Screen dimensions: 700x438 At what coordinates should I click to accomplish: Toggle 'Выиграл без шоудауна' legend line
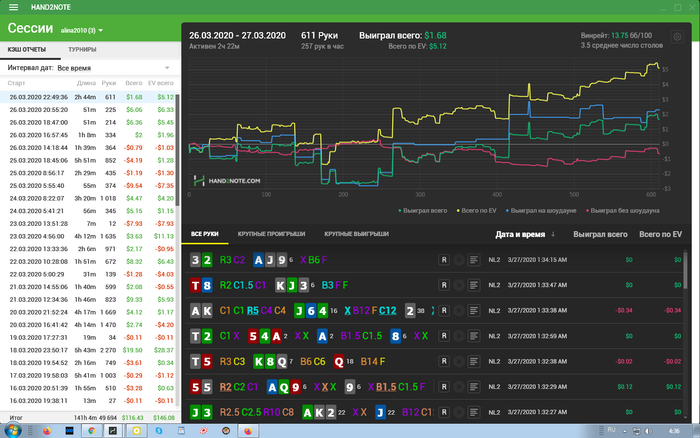pyautogui.click(x=623, y=211)
